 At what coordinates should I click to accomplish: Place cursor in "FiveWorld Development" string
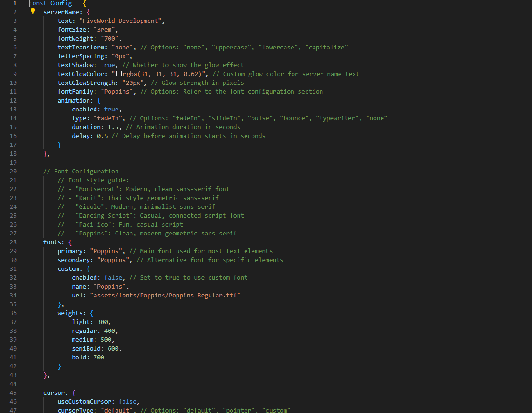point(122,21)
